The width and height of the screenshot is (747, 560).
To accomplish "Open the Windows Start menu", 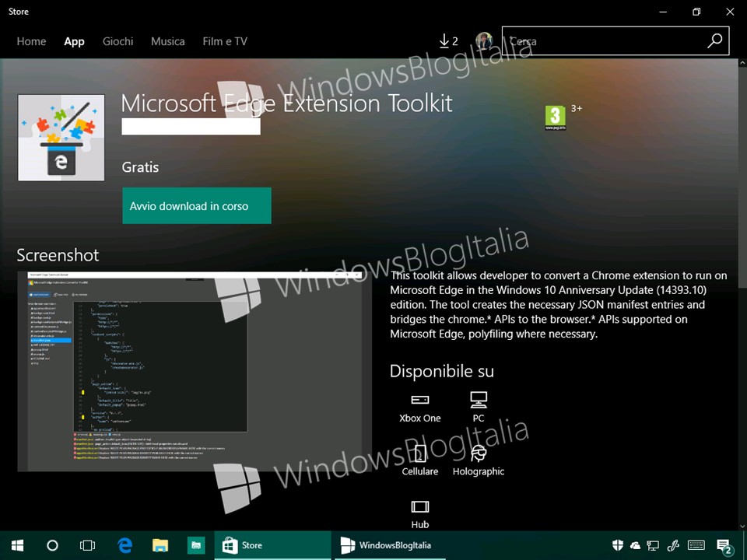I will point(17,545).
